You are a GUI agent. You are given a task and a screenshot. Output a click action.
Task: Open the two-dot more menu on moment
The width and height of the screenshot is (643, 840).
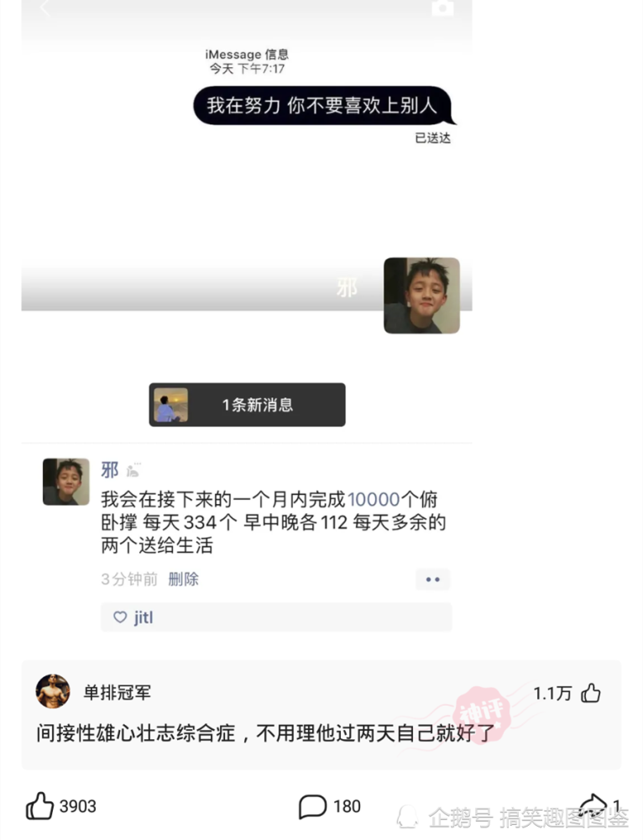coord(432,579)
